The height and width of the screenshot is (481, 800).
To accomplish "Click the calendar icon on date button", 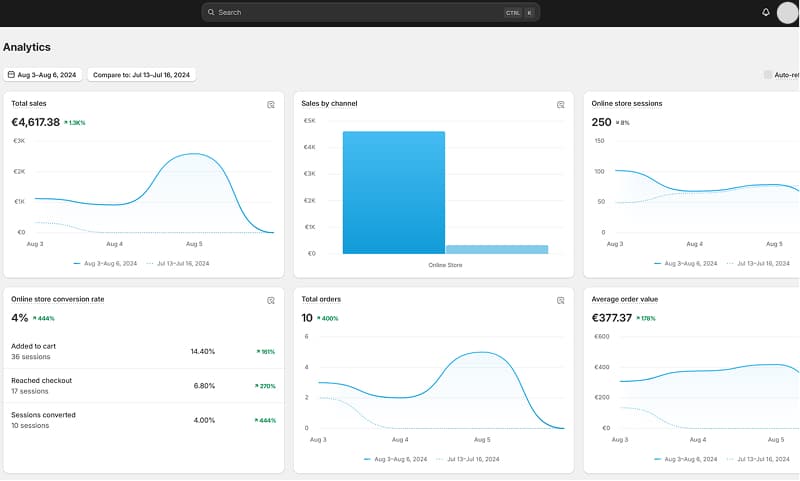I will coord(11,75).
